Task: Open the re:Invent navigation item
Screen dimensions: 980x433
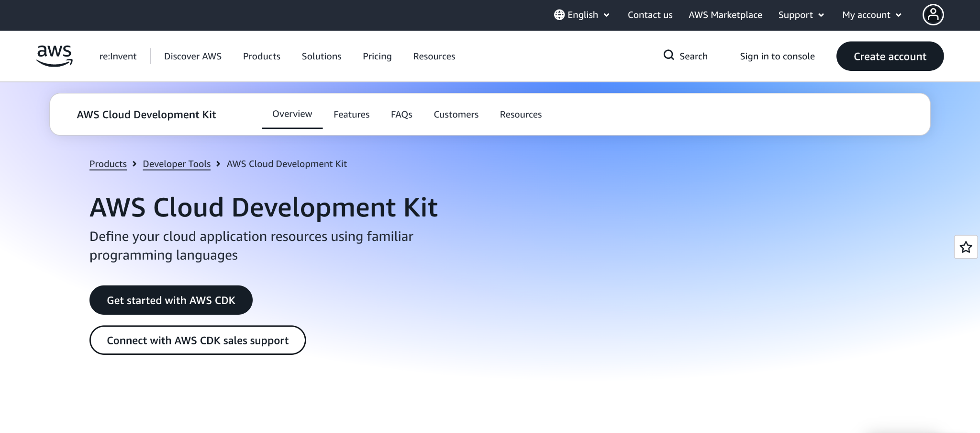Action: (118, 56)
